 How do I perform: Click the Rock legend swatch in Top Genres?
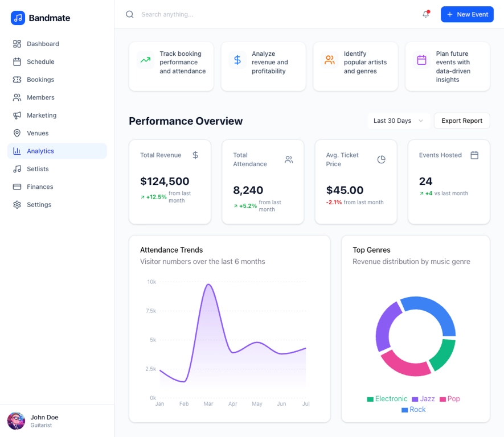[x=404, y=410]
